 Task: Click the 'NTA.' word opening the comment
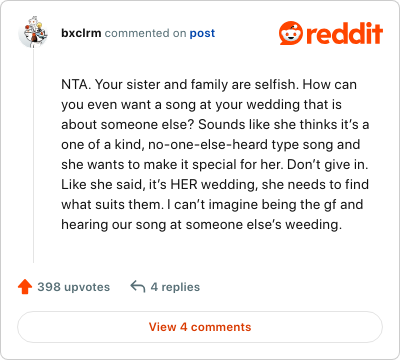tap(76, 84)
